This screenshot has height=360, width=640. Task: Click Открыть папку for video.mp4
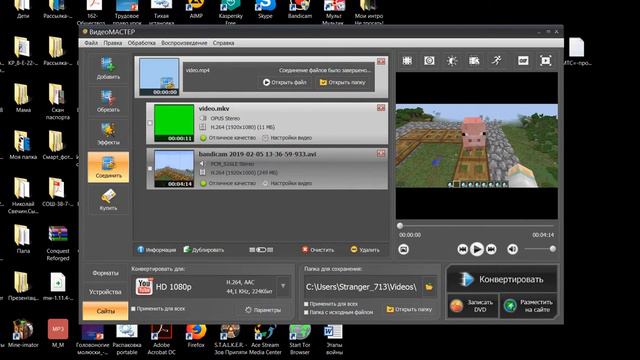[342, 82]
